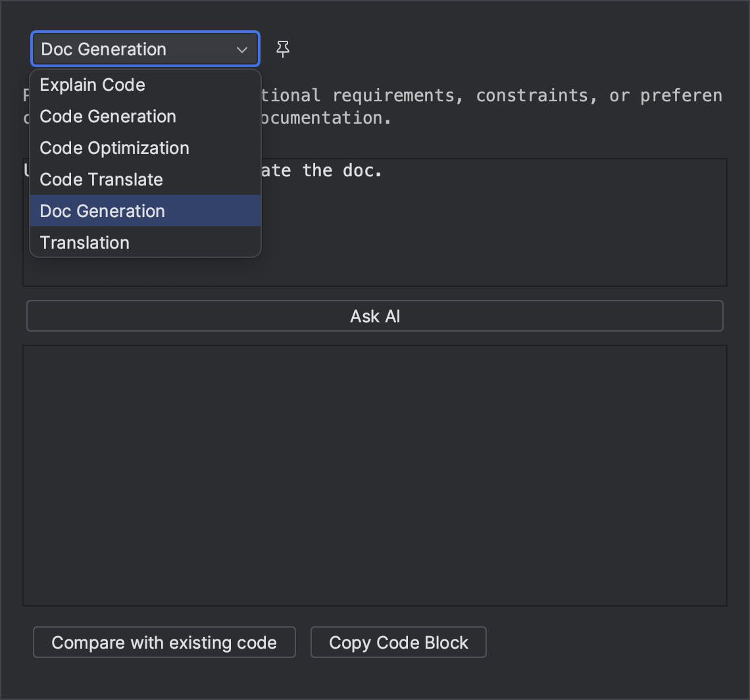Focus the prompt input text area
Image resolution: width=750 pixels, height=700 pixels.
click(x=493, y=224)
